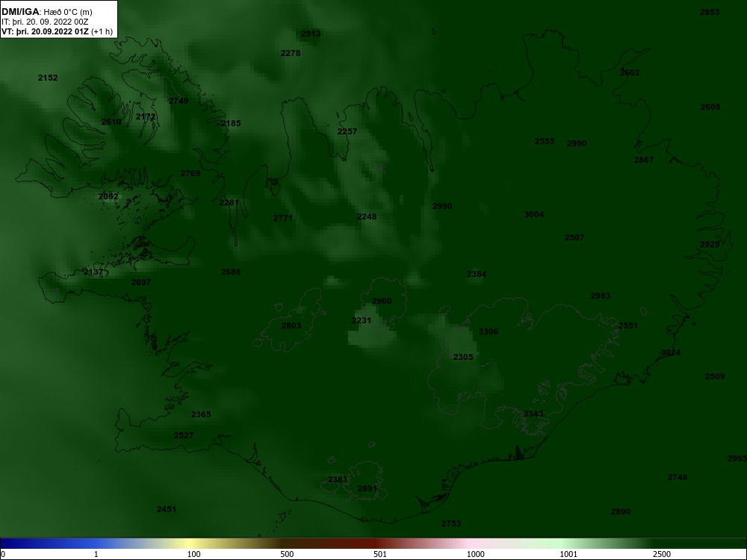Click the 2257 height value

pyautogui.click(x=347, y=131)
